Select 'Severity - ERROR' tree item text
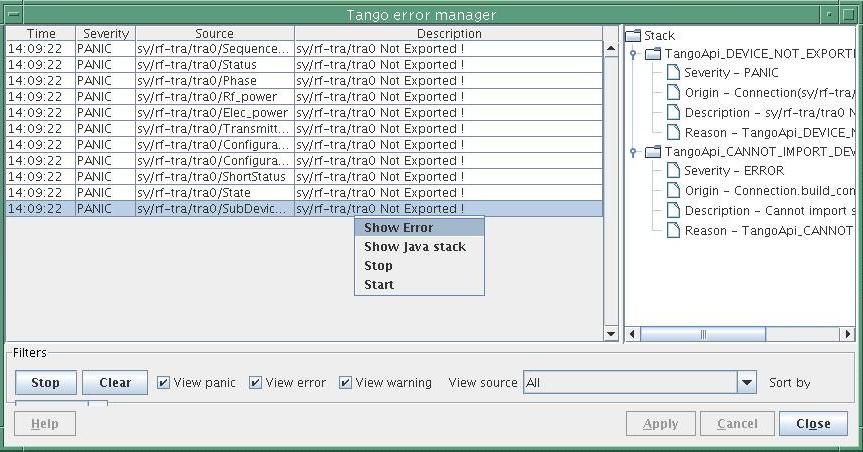The height and width of the screenshot is (452, 863). 734,171
